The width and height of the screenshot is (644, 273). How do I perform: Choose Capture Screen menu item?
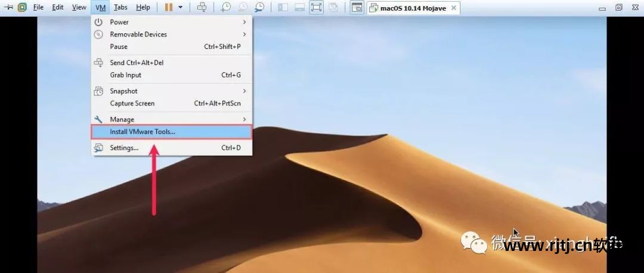(x=171, y=104)
